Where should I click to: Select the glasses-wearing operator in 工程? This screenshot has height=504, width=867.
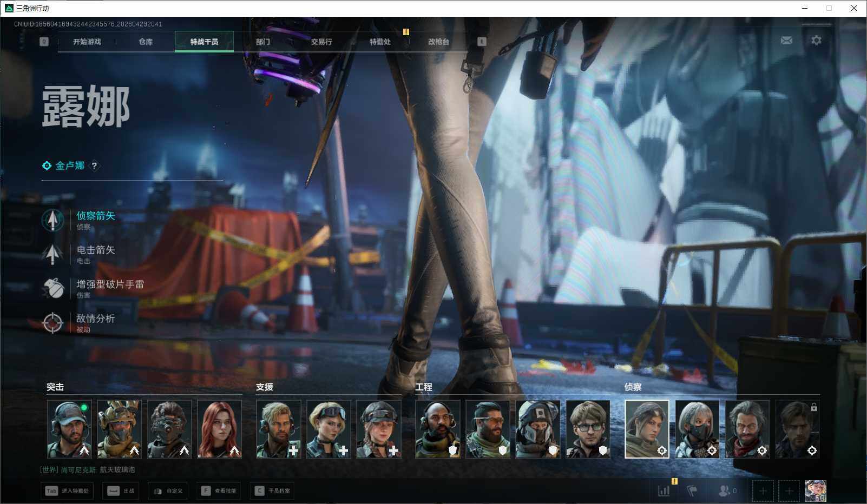(588, 429)
